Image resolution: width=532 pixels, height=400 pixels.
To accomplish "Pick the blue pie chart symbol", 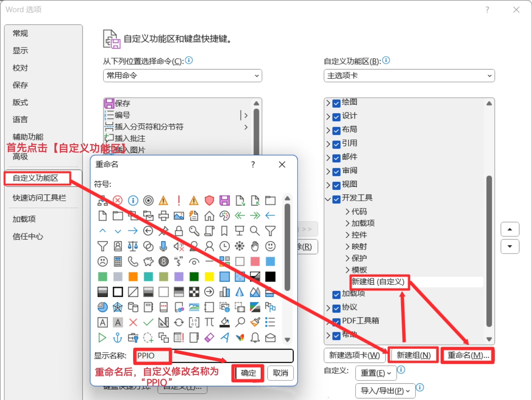I will tap(103, 307).
